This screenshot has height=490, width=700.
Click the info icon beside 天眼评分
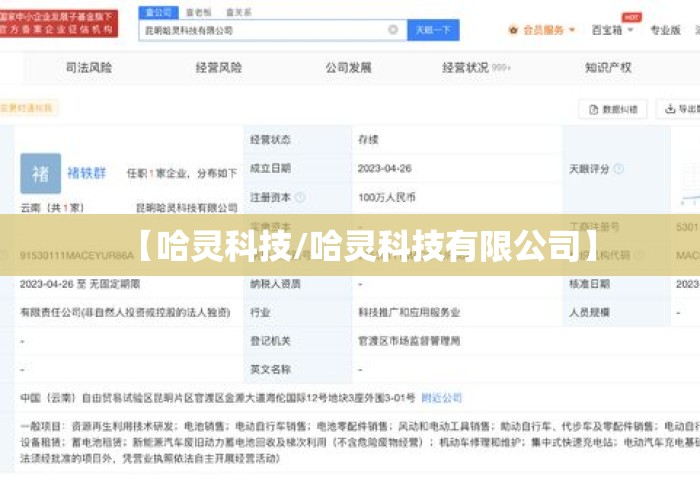pos(619,169)
